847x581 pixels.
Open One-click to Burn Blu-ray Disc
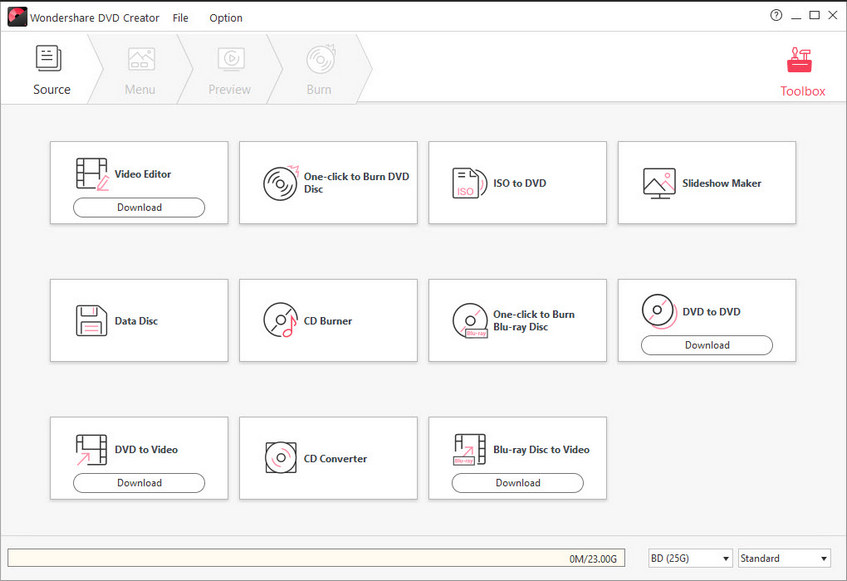(517, 320)
